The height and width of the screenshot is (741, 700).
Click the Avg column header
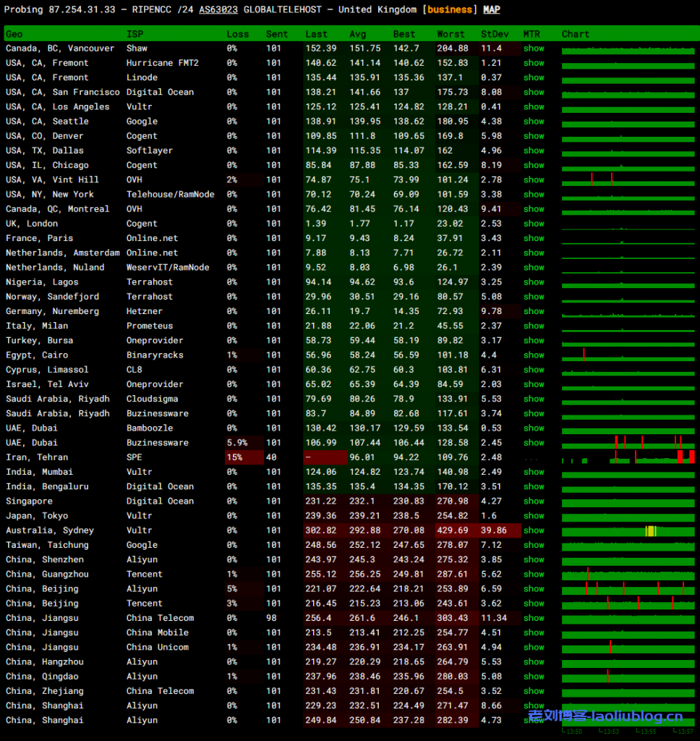[x=358, y=34]
